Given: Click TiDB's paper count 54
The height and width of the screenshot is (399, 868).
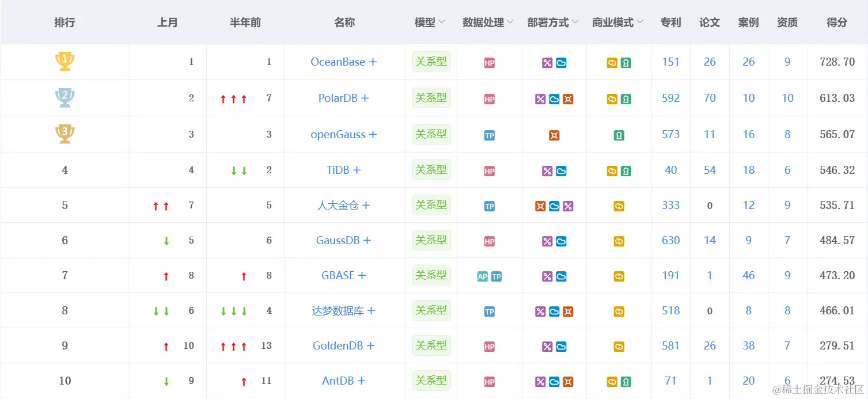Looking at the screenshot, I should [x=710, y=170].
